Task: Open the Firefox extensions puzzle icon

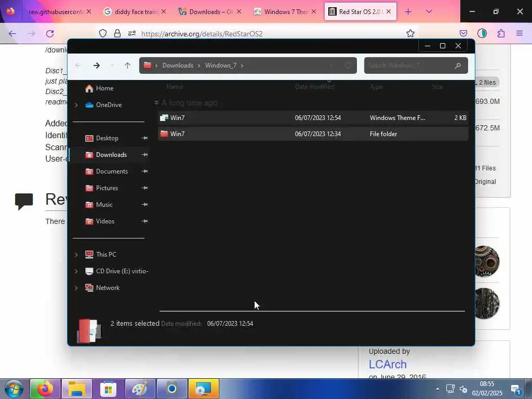Action: 501,33
